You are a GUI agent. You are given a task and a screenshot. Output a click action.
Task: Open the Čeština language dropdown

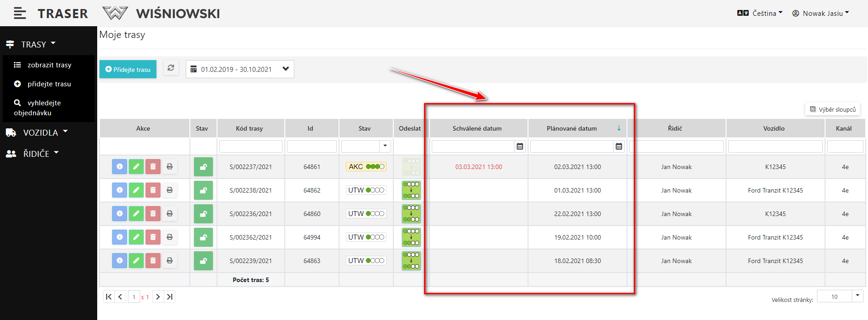pyautogui.click(x=760, y=14)
